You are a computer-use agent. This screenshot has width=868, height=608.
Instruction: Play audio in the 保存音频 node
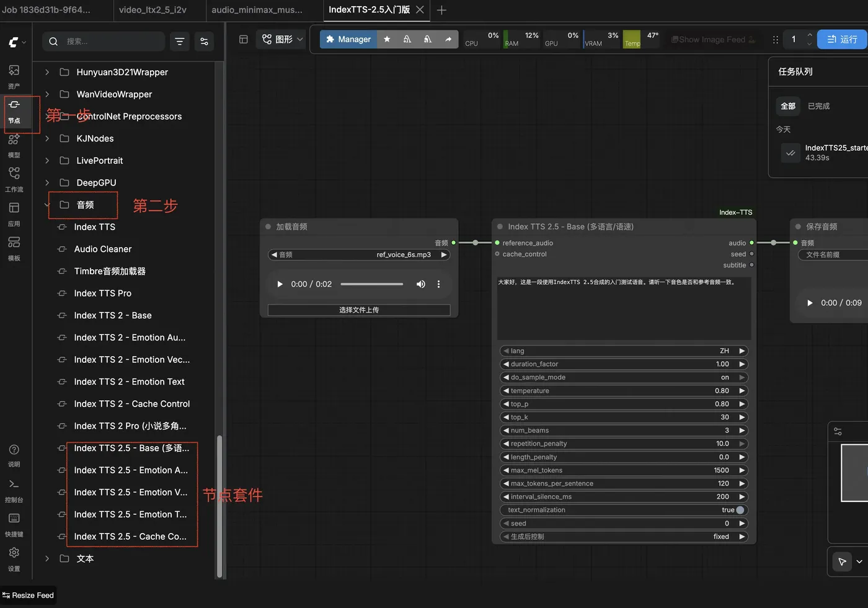[x=810, y=303]
